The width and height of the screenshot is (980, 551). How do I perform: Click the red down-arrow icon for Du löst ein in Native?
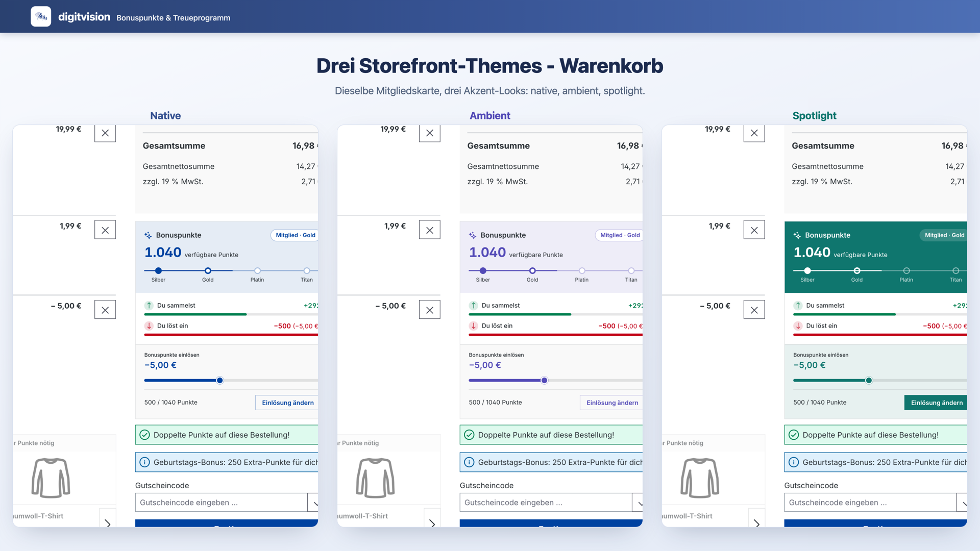149,325
